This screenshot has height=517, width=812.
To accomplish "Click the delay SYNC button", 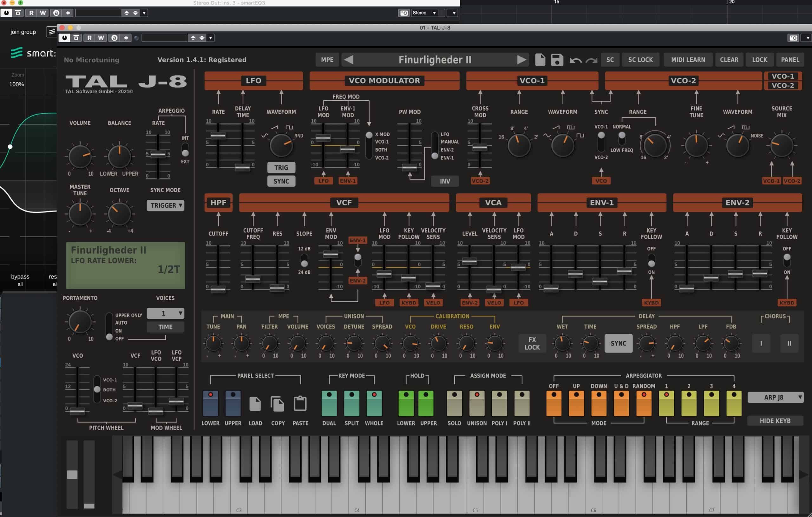I will 618,343.
